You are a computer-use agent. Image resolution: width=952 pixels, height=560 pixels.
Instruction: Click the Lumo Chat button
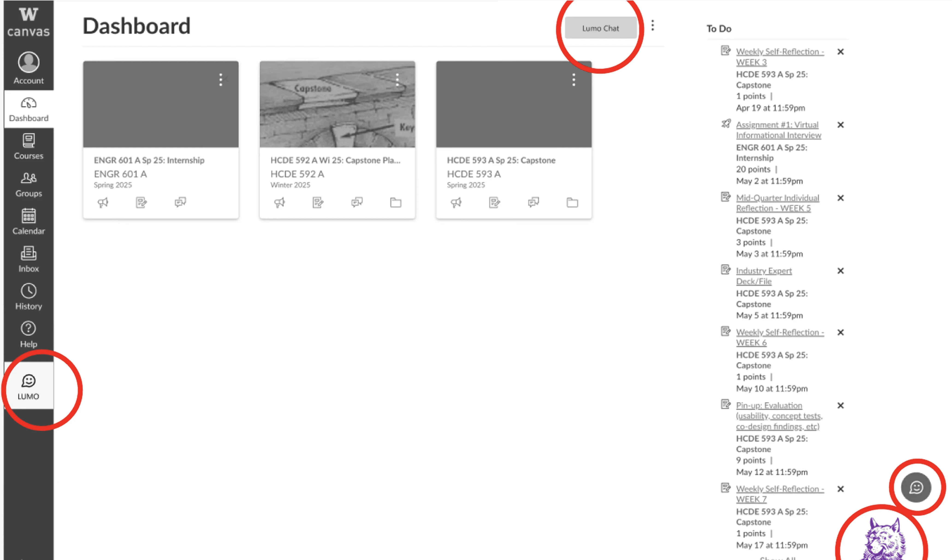coord(600,28)
